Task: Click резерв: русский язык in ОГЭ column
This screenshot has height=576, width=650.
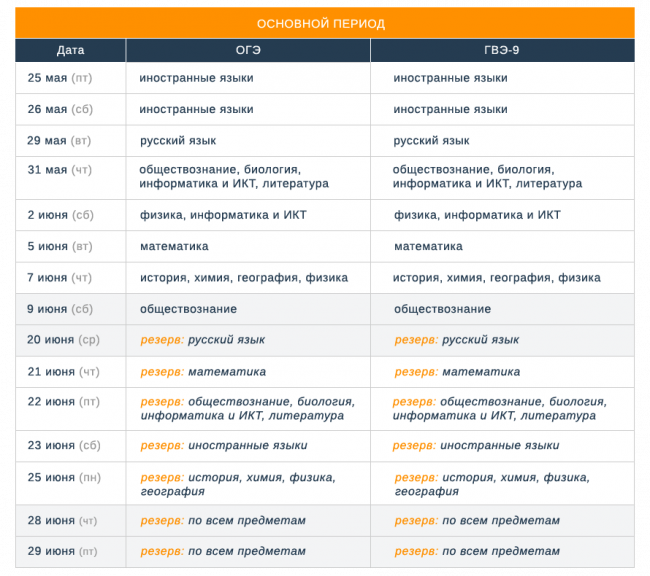Action: pyautogui.click(x=203, y=340)
